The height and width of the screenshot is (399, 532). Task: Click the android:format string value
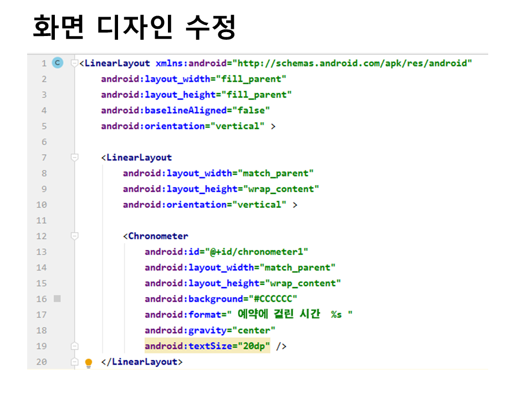(294, 314)
